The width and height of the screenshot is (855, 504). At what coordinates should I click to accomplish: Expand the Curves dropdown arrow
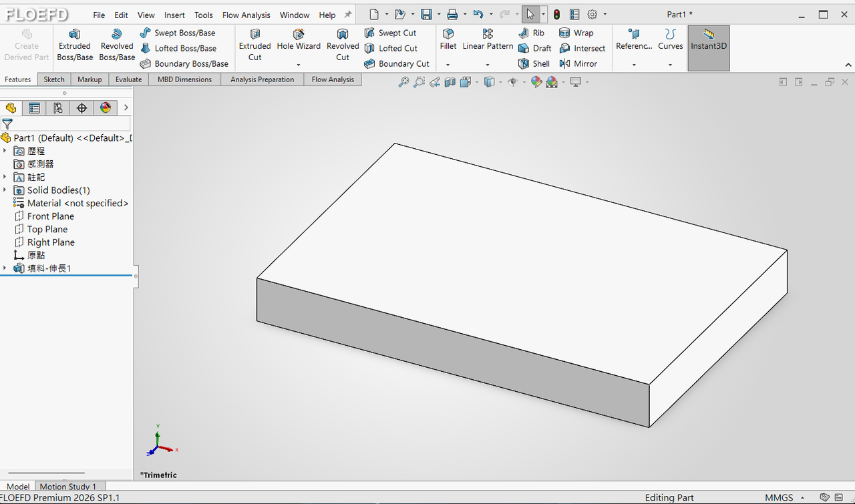tap(670, 65)
